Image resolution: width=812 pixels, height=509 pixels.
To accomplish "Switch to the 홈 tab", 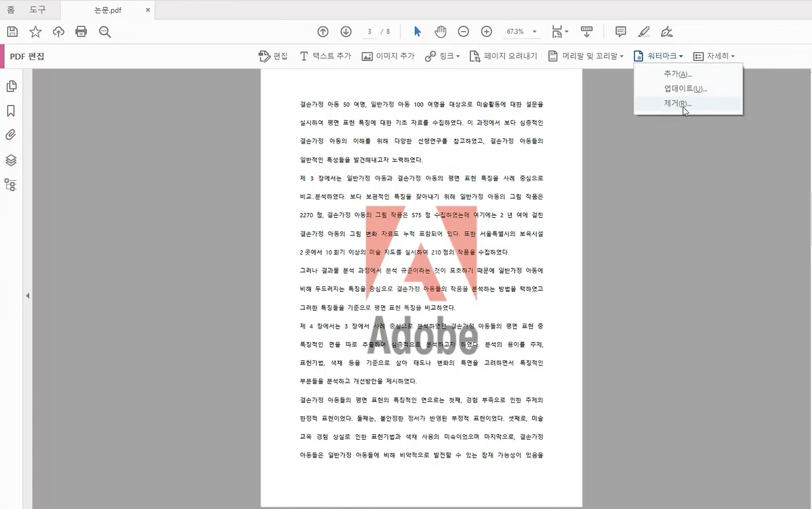I will [11, 10].
